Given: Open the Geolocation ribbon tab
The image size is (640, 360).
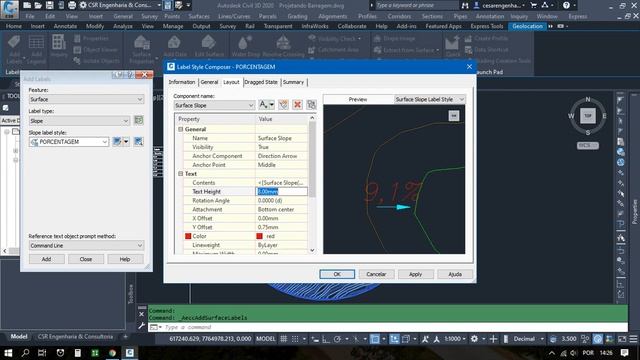Looking at the screenshot, I should coord(527,26).
